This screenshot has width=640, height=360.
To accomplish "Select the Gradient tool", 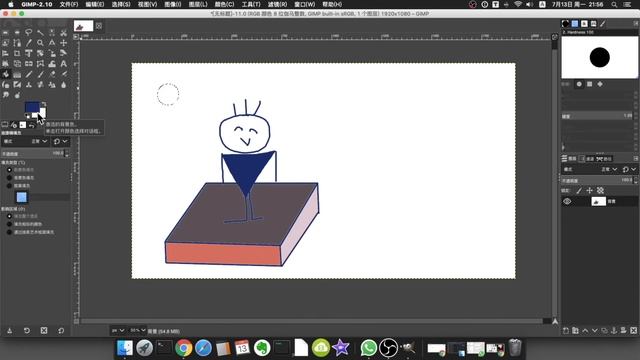I will point(17,74).
